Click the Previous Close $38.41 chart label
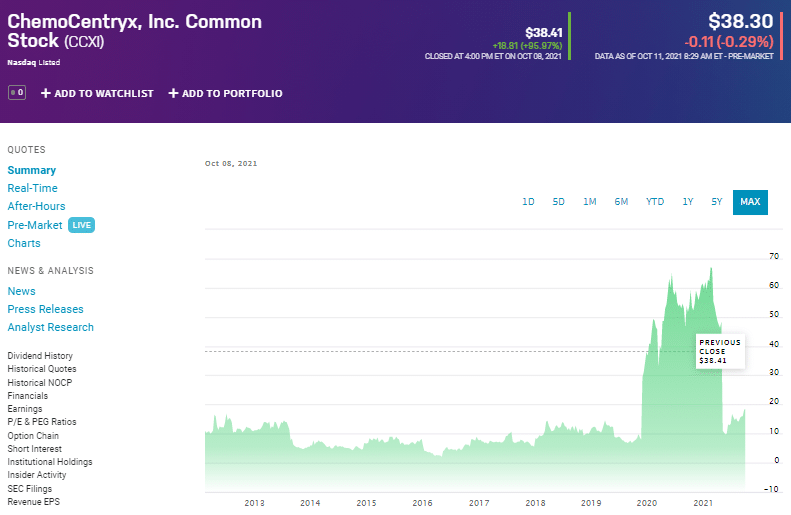This screenshot has width=791, height=515. (720, 351)
